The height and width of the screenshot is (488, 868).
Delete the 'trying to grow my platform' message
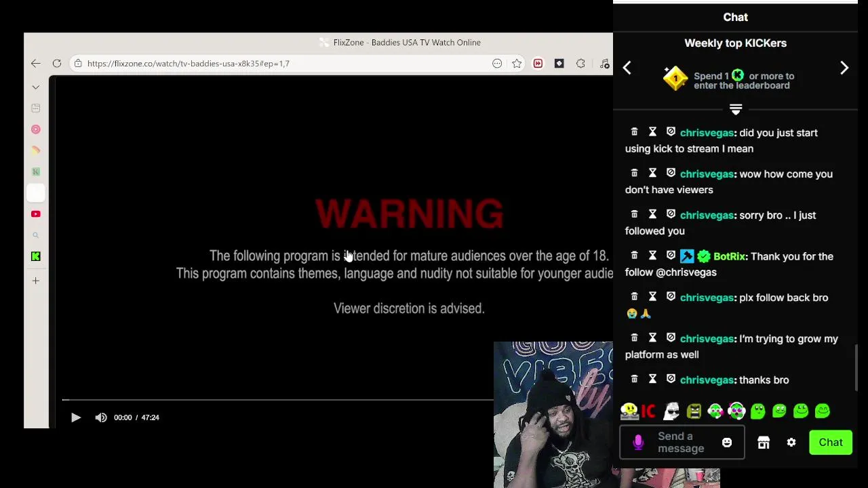click(x=634, y=338)
